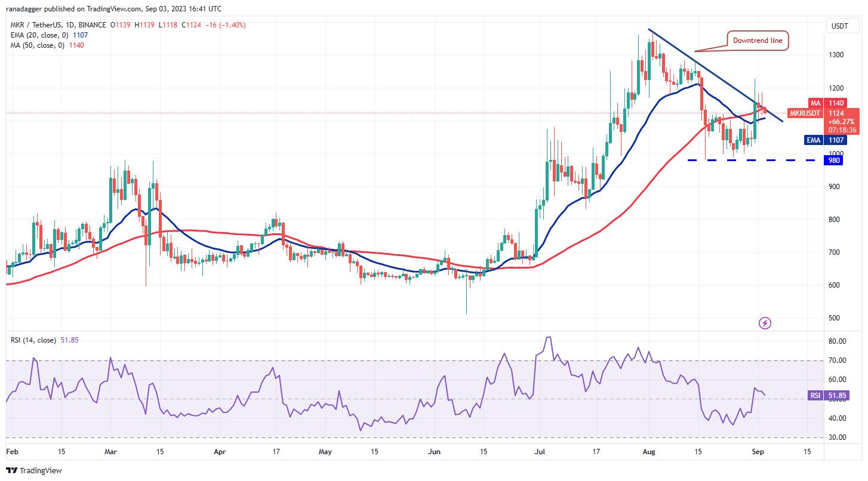
Task: Select the Downtrend line annotation callout
Action: coord(758,41)
